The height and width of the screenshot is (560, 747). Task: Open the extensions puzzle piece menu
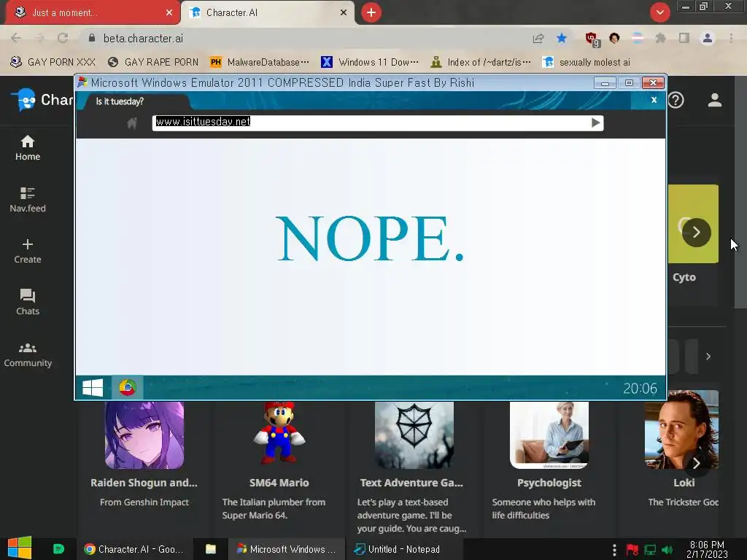tap(660, 38)
